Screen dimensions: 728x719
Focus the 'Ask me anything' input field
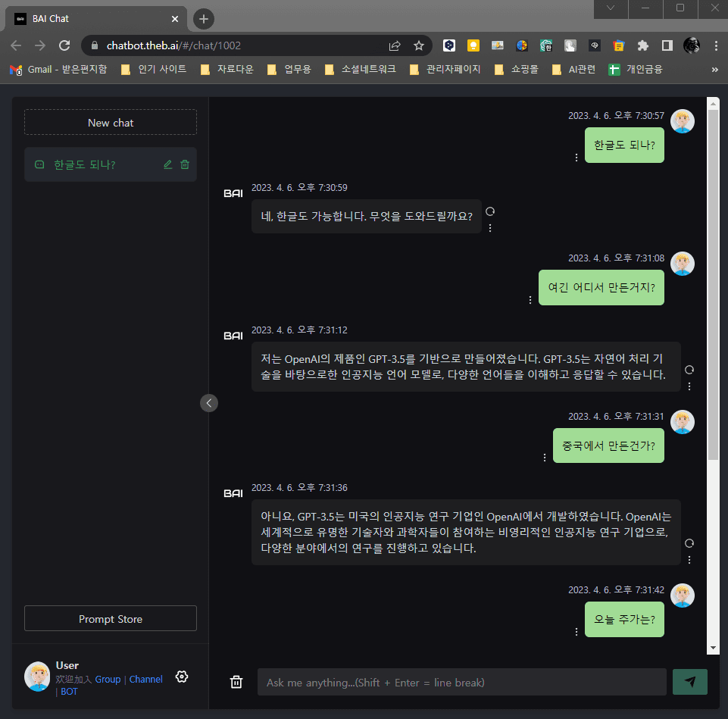[x=462, y=683]
